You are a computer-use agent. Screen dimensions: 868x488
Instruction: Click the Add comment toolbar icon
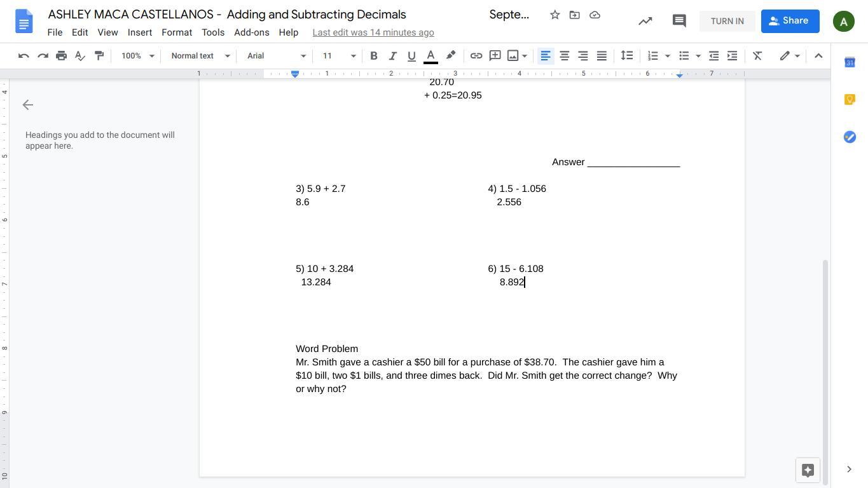pos(495,56)
